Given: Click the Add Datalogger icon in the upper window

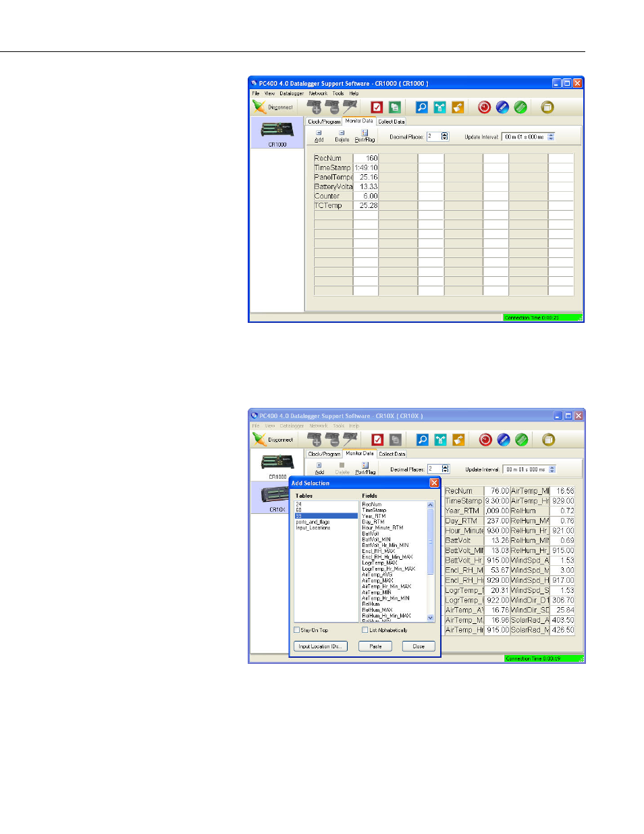Looking at the screenshot, I should (x=314, y=107).
